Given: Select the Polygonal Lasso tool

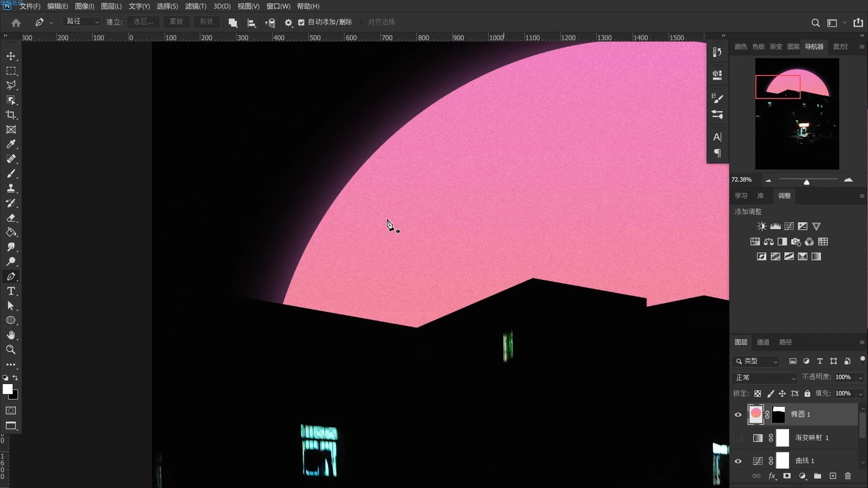Looking at the screenshot, I should 11,85.
